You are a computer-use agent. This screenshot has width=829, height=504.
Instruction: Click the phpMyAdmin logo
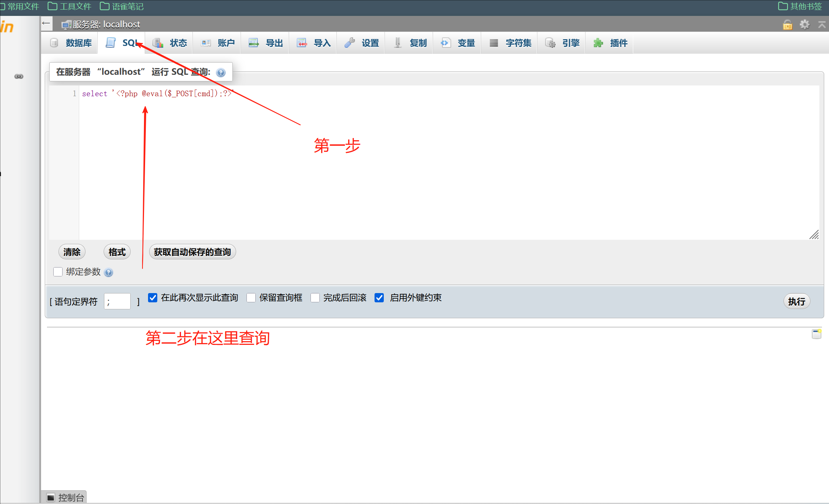(x=7, y=27)
